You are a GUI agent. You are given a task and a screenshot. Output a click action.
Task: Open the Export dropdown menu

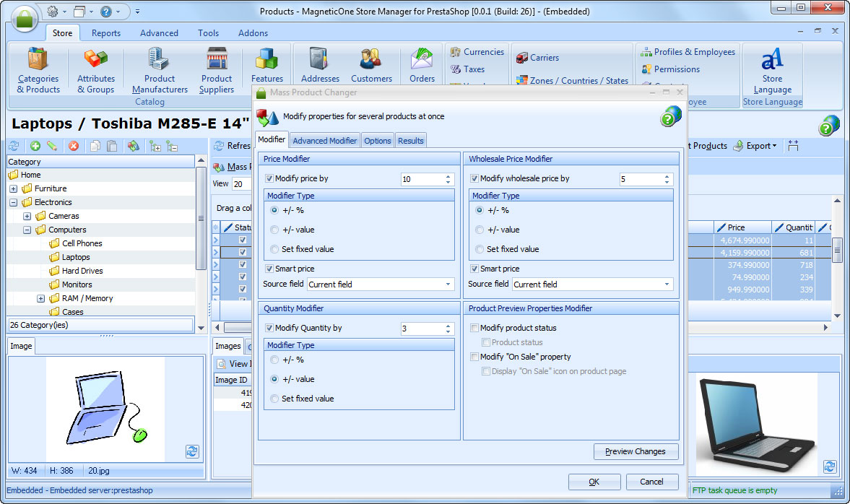point(755,146)
